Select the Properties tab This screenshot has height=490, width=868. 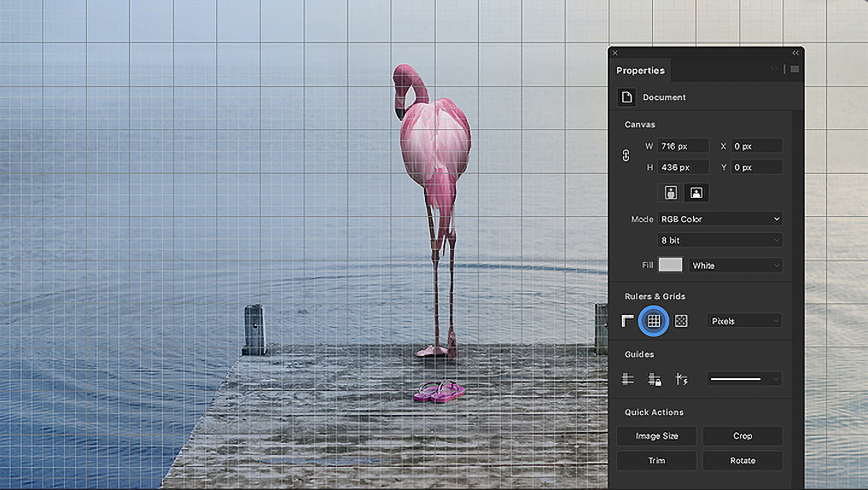click(640, 71)
